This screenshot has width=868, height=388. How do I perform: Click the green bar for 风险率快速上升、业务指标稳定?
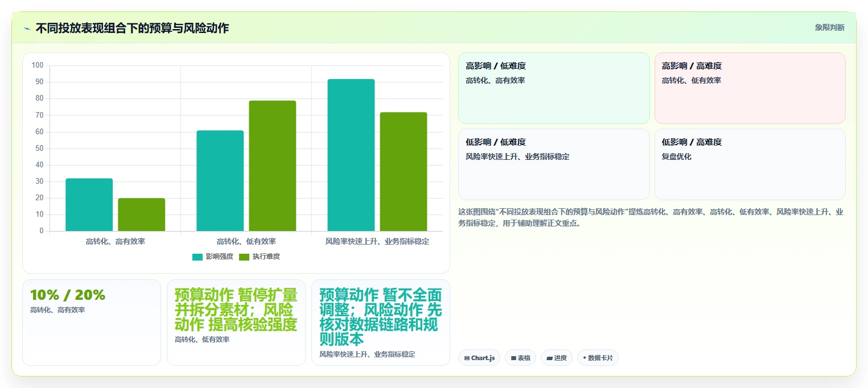404,172
